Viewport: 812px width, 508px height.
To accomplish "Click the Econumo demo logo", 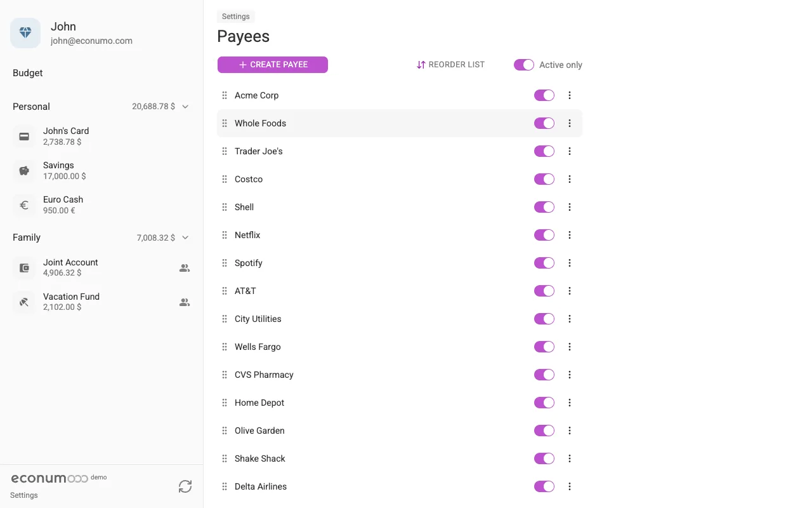I will click(59, 478).
